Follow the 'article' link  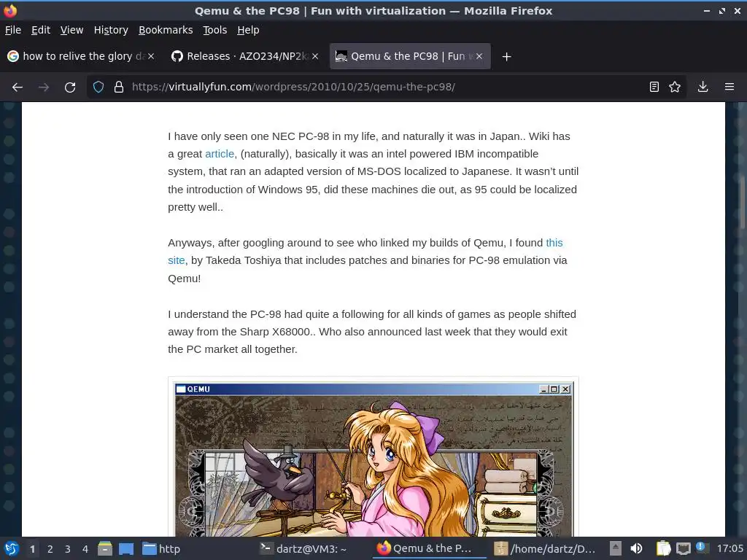coord(220,154)
